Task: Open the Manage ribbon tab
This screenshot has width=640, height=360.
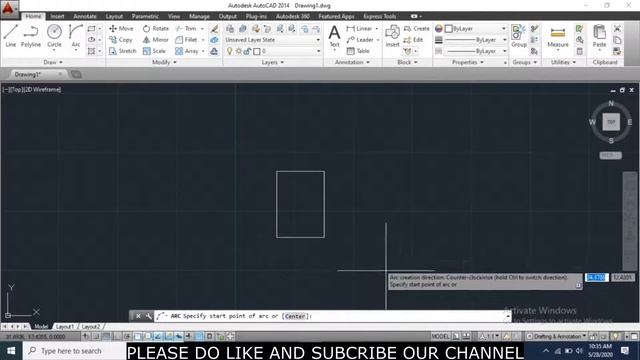Action: pos(199,16)
